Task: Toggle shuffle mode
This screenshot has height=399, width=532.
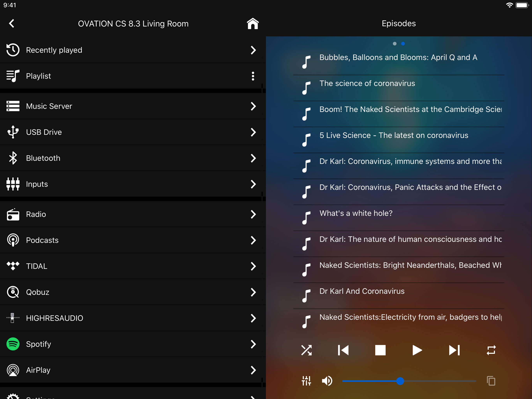Action: point(306,350)
